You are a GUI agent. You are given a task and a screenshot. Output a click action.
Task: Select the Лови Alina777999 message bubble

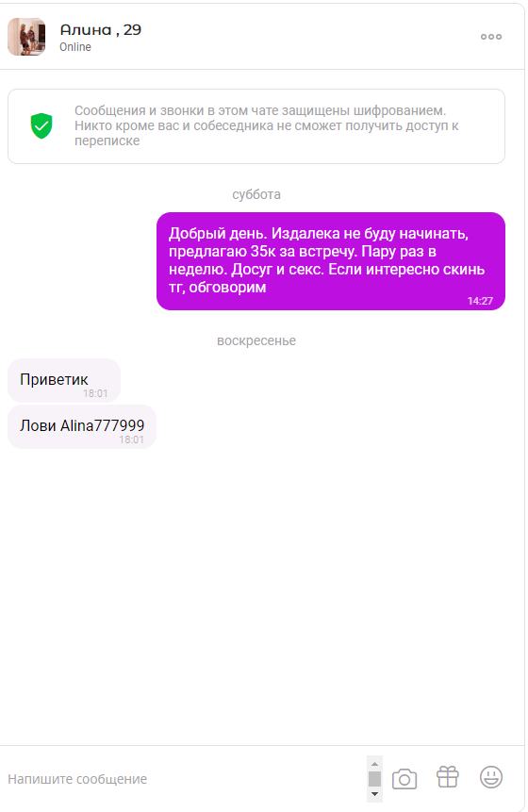click(82, 426)
